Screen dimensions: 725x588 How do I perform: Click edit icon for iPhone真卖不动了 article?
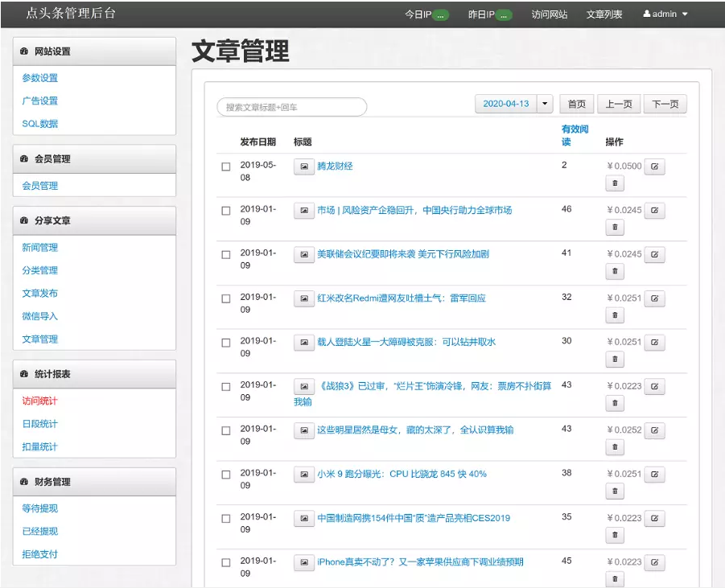pyautogui.click(x=654, y=562)
